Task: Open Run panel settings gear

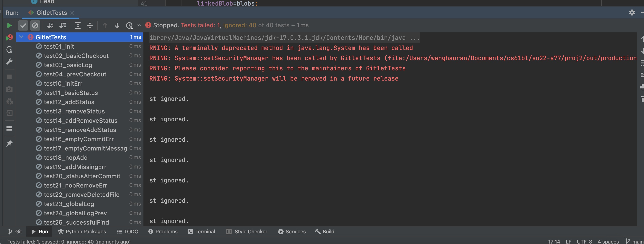Action: click(x=632, y=13)
